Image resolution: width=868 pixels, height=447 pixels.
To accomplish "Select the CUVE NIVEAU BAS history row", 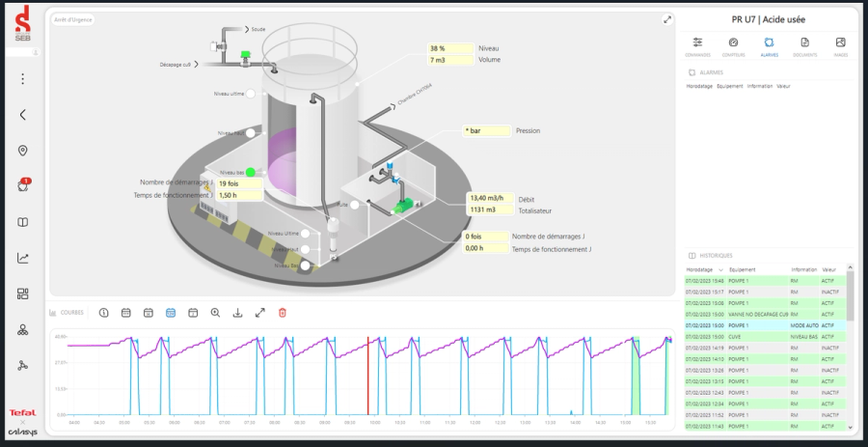I will 765,337.
